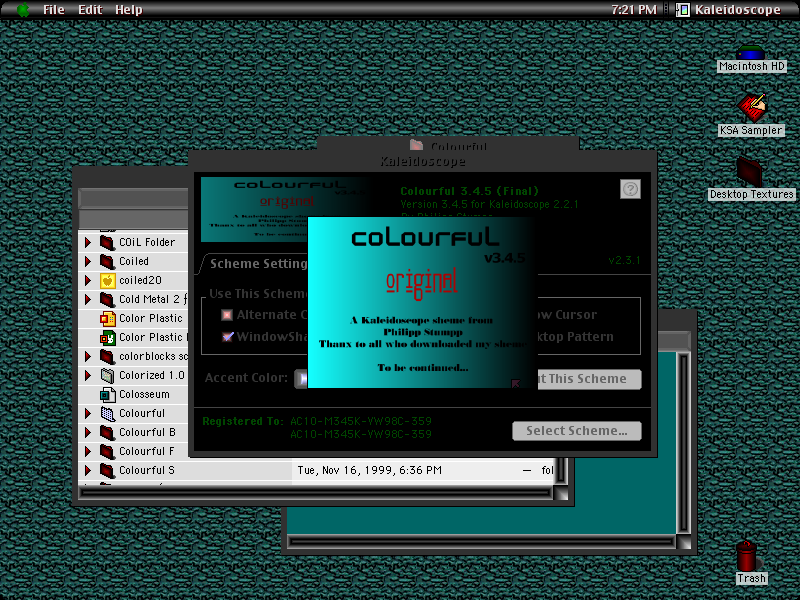800x600 pixels.
Task: Click the date 'Tue, Nov 16, 1999, 6:36 PM'
Action: coord(369,470)
